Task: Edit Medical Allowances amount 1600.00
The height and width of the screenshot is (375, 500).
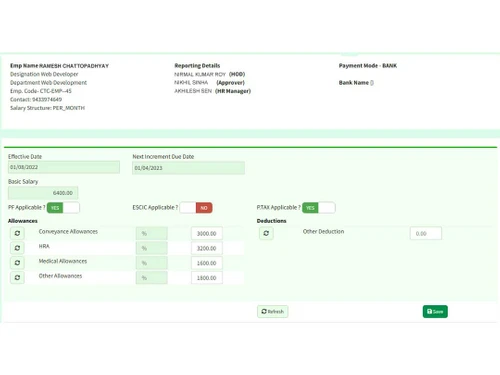Action: tap(207, 263)
